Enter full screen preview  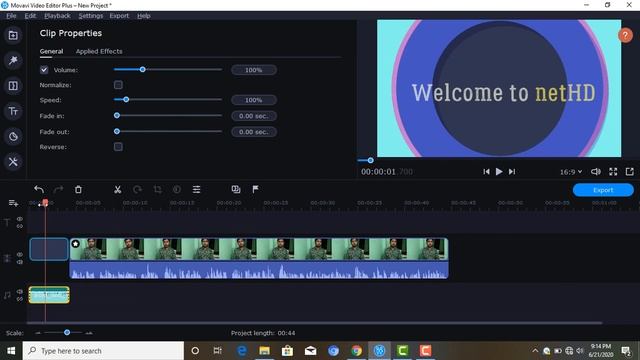coord(613,172)
